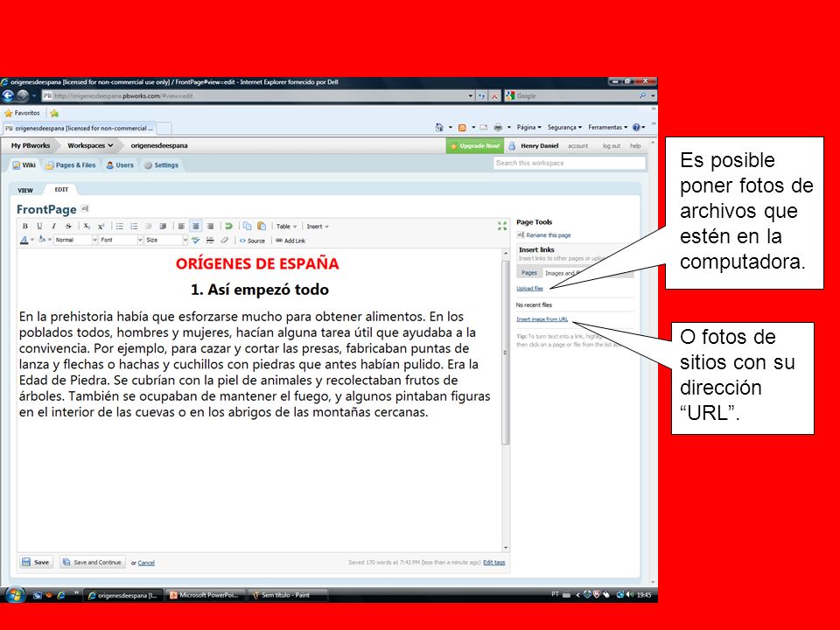
Task: Click the background color paint bucket icon
Action: [x=42, y=240]
